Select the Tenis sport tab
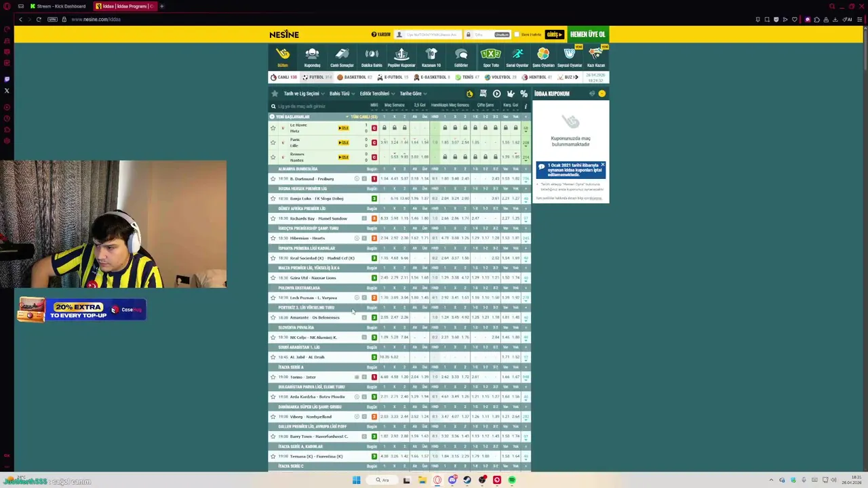 click(467, 77)
